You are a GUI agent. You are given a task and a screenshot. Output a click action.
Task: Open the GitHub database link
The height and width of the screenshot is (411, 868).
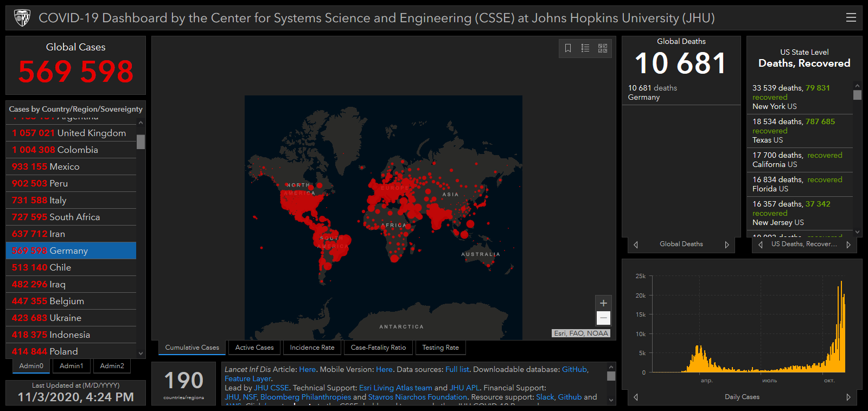[575, 369]
